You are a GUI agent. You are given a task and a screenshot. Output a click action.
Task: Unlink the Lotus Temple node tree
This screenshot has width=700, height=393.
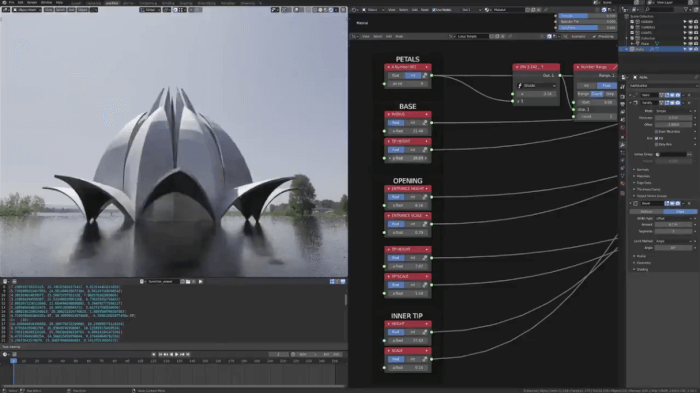[503, 37]
